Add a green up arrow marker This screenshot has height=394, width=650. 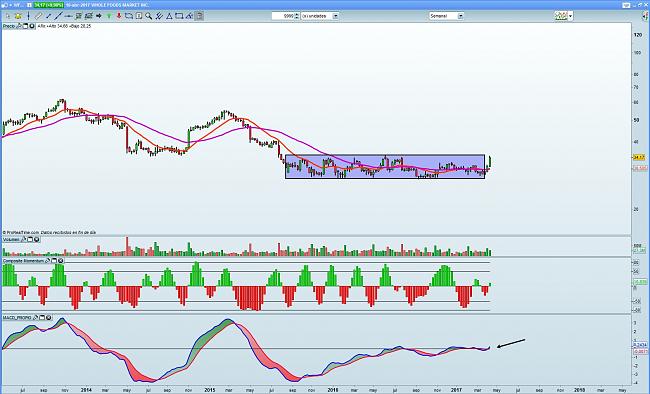click(109, 16)
